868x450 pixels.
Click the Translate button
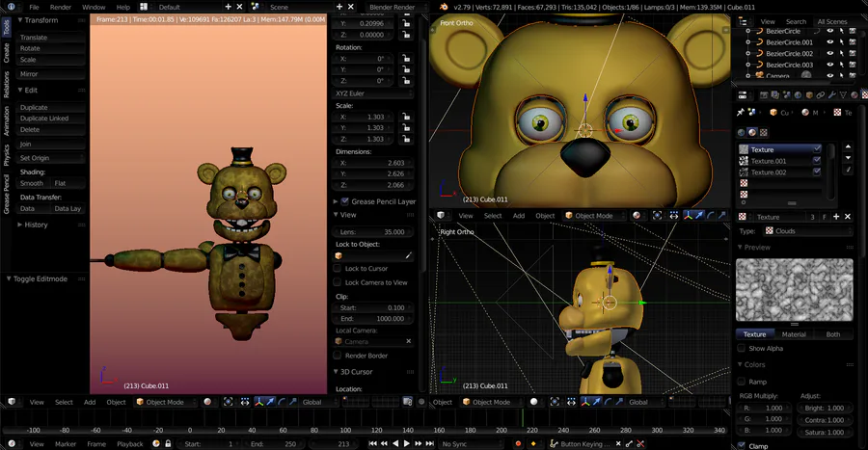click(51, 37)
